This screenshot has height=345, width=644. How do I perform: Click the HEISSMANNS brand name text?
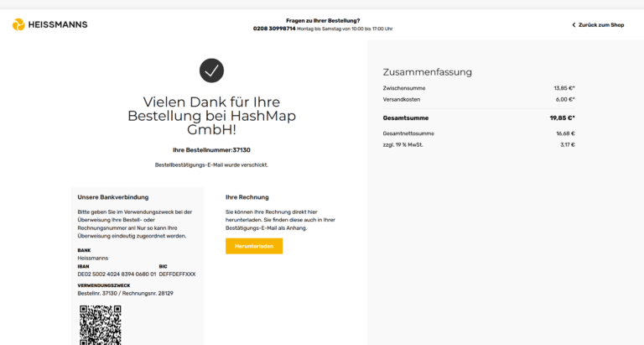click(58, 24)
